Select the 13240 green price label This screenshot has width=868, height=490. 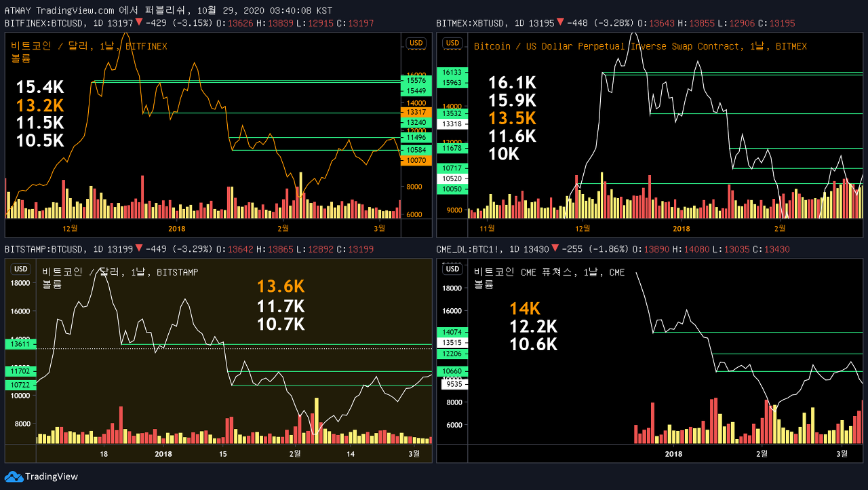click(416, 122)
